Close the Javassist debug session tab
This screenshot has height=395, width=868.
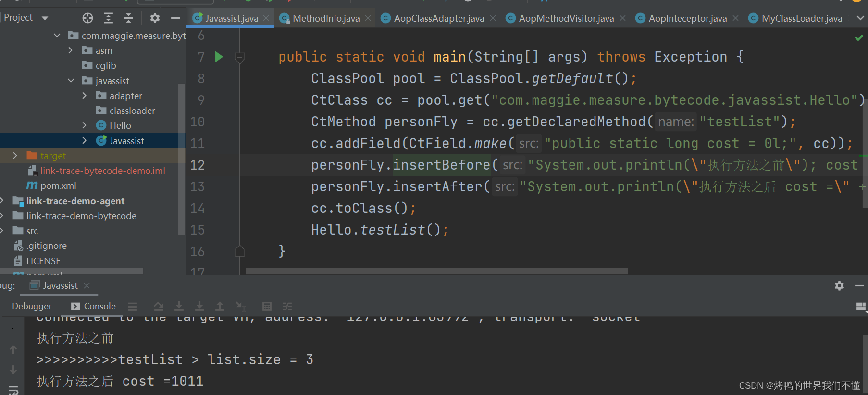coord(87,285)
